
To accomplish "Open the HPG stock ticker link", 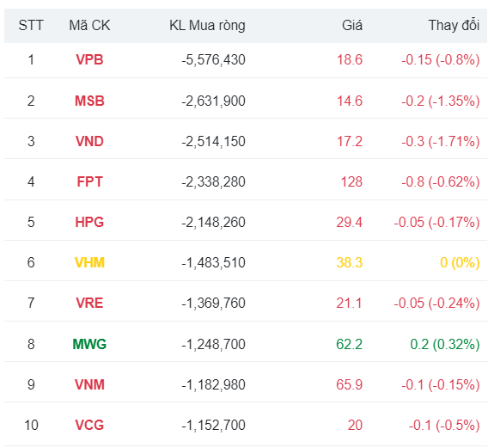I will (89, 222).
